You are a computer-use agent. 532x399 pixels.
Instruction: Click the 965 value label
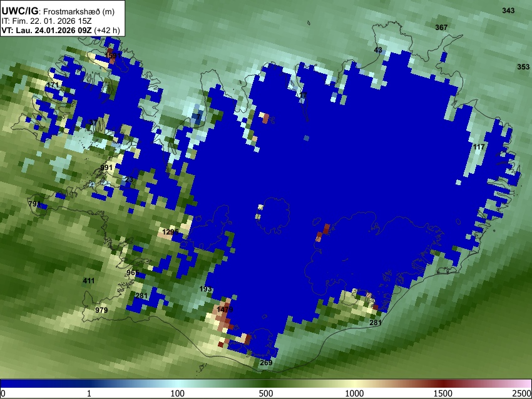[133, 273]
